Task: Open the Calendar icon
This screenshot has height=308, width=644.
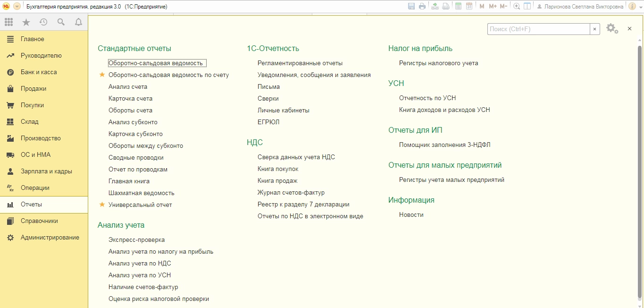Action: point(469,7)
